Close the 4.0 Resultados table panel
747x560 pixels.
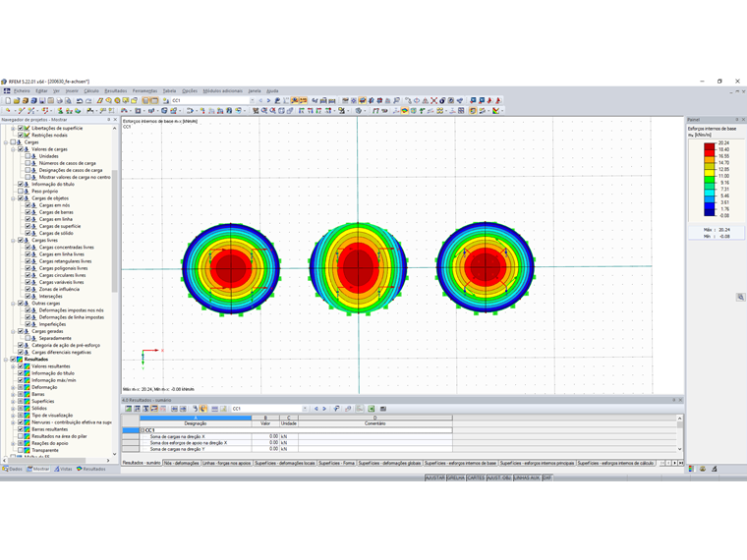[x=680, y=400]
